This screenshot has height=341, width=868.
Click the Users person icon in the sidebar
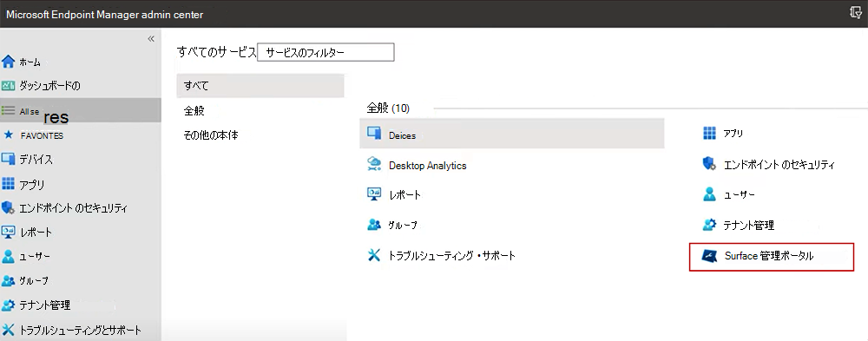coord(9,256)
